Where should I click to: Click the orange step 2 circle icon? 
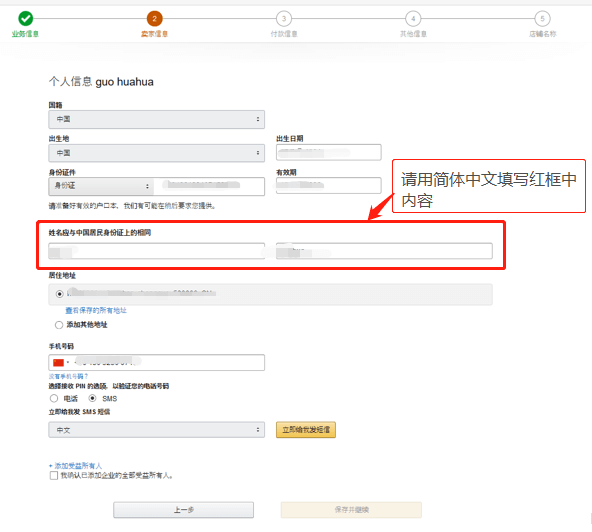click(154, 18)
